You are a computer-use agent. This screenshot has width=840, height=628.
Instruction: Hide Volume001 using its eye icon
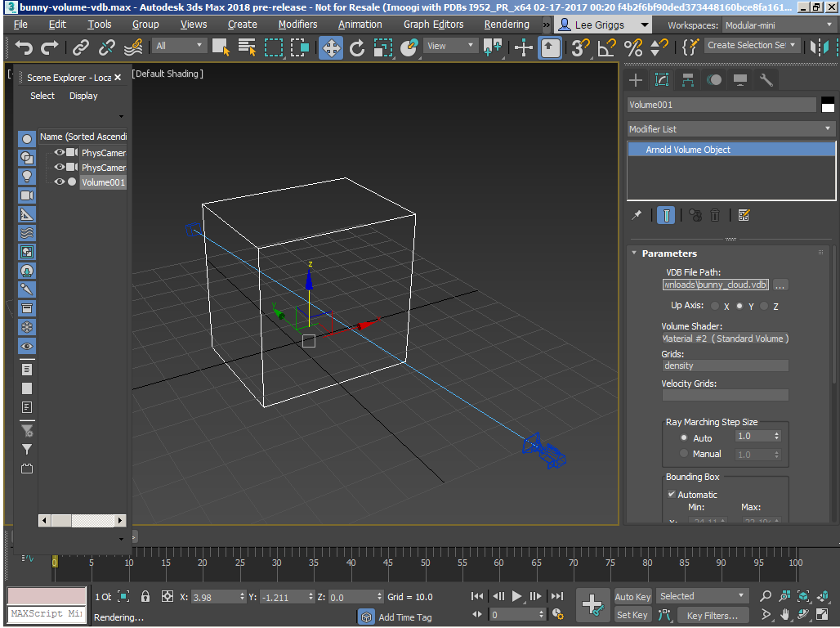pyautogui.click(x=60, y=182)
